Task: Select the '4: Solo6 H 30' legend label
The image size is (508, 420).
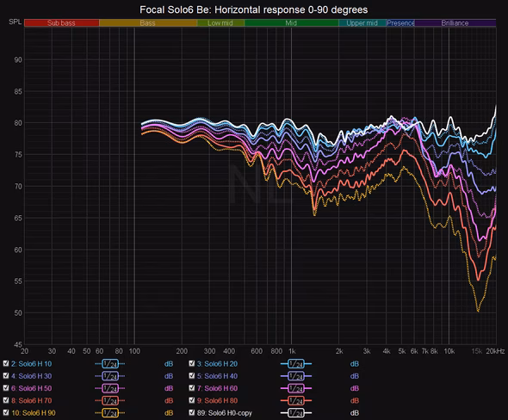Action: 31,376
